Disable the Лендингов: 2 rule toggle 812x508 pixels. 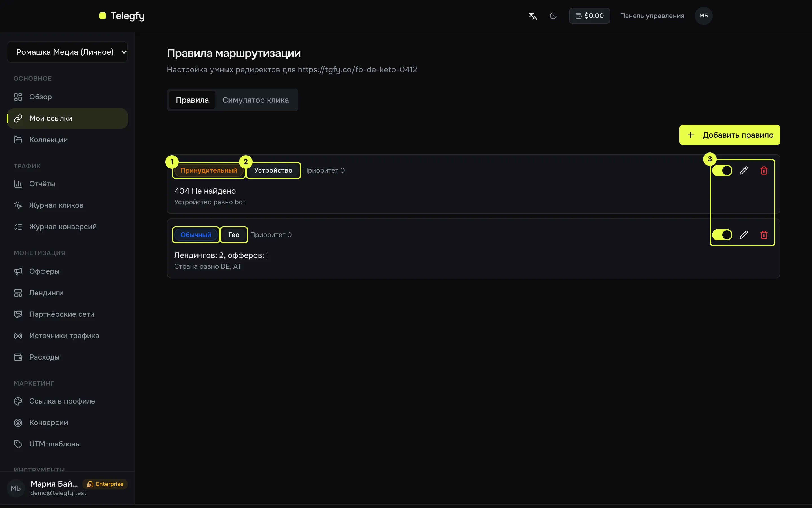pos(722,235)
